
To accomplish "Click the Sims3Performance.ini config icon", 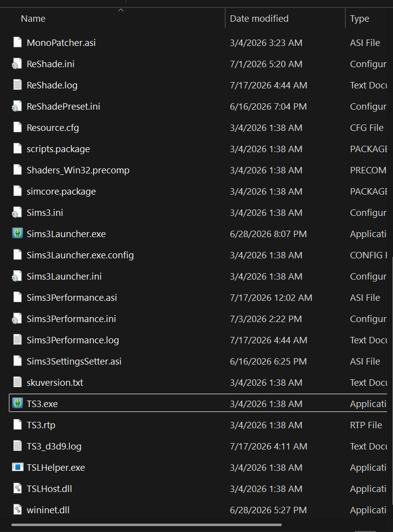I will click(17, 319).
